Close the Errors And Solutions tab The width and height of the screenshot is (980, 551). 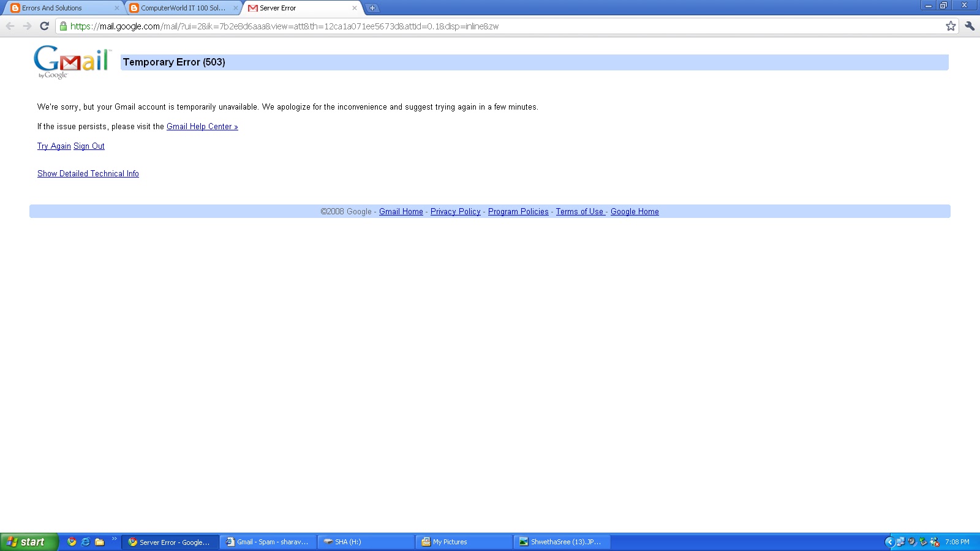pos(117,8)
